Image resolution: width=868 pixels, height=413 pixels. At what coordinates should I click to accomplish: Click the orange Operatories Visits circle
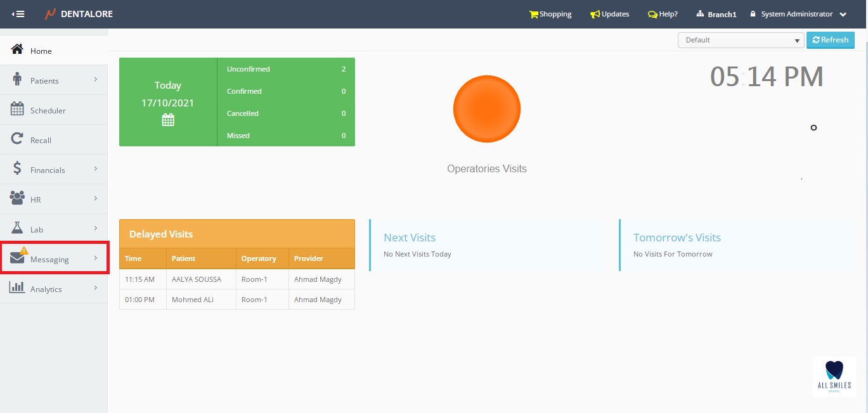pyautogui.click(x=487, y=108)
